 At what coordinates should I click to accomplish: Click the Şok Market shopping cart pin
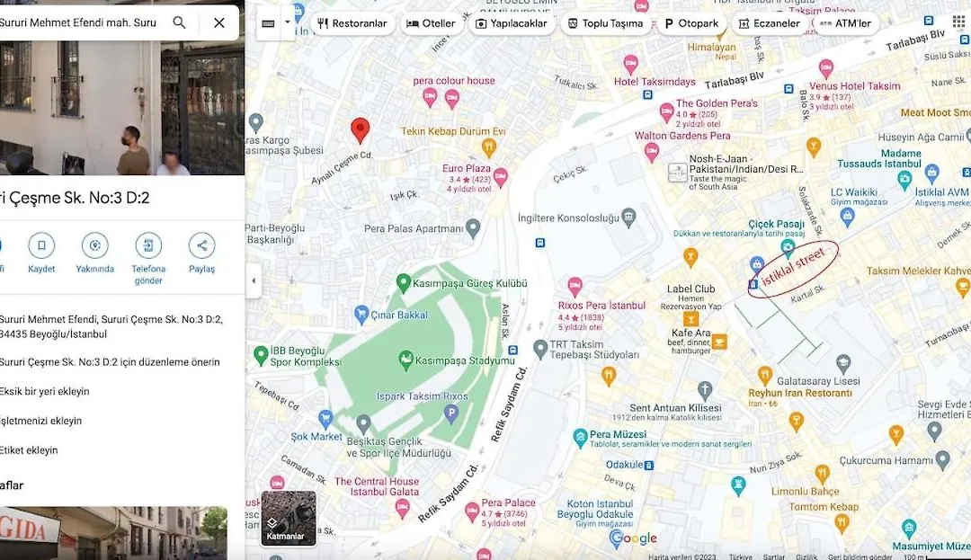point(325,419)
